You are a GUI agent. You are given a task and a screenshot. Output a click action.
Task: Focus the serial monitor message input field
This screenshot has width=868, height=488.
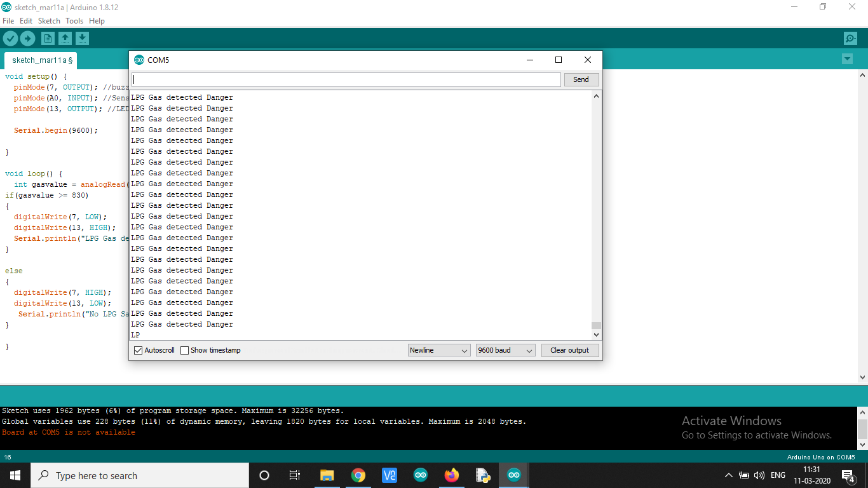[346, 79]
